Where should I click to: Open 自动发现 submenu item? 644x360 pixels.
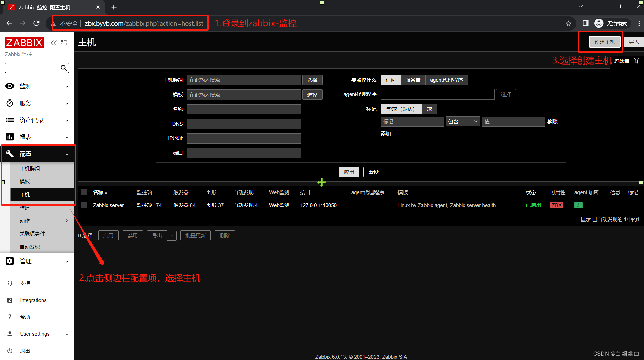tap(42, 247)
